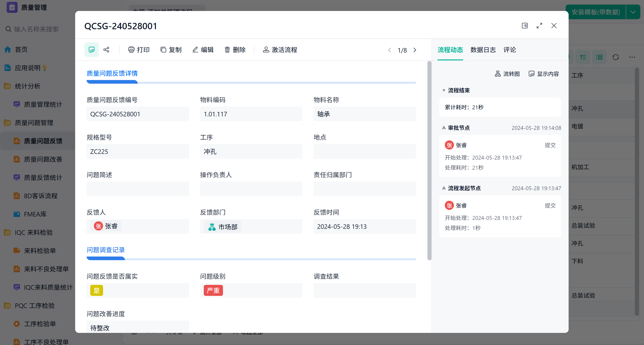
Task: Select the 质量问题反馈详情 section tab
Action: 112,73
